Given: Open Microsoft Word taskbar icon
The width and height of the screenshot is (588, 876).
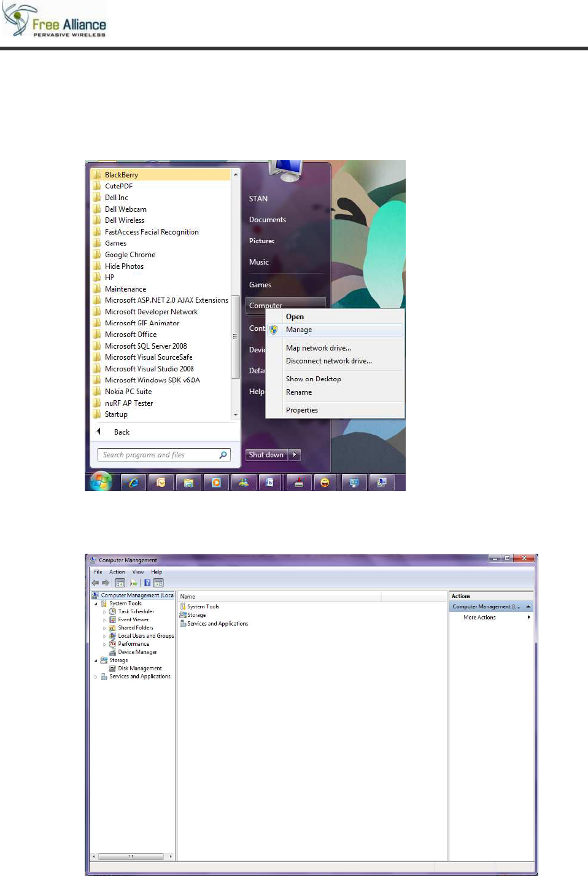Looking at the screenshot, I should (270, 483).
